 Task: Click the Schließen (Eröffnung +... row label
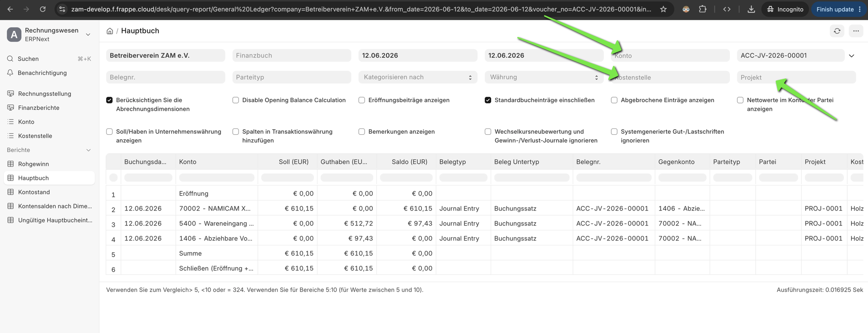coord(216,268)
